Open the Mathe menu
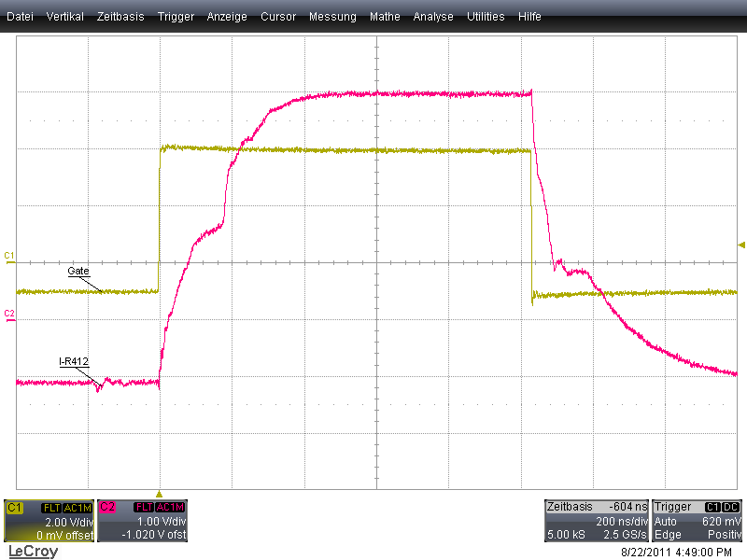The image size is (747, 560). (x=385, y=17)
